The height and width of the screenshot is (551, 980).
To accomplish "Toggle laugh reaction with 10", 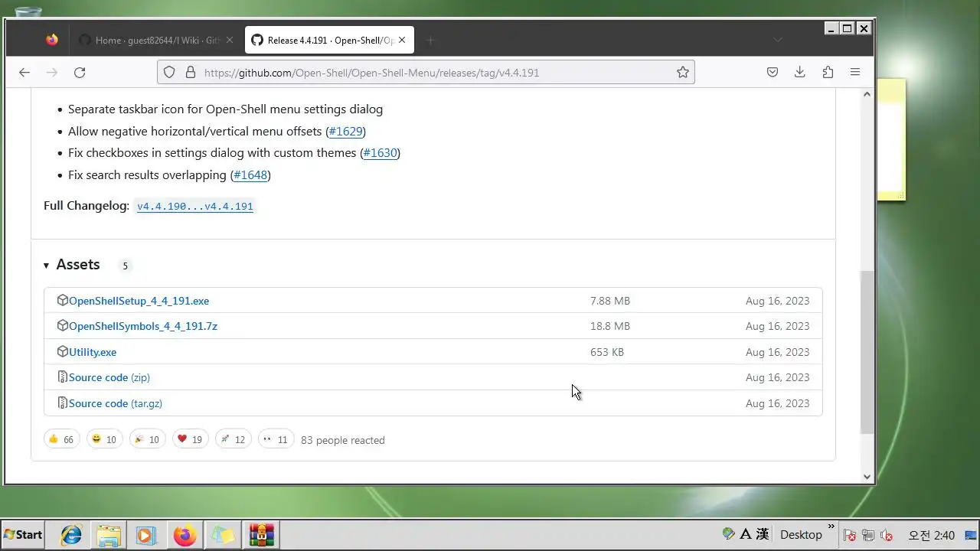I will point(104,439).
